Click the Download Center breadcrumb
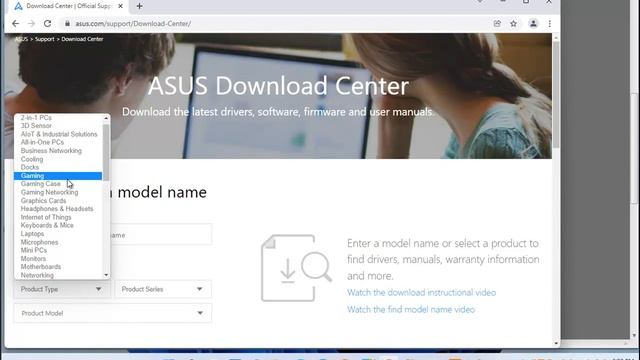Image resolution: width=640 pixels, height=360 pixels. coord(82,39)
